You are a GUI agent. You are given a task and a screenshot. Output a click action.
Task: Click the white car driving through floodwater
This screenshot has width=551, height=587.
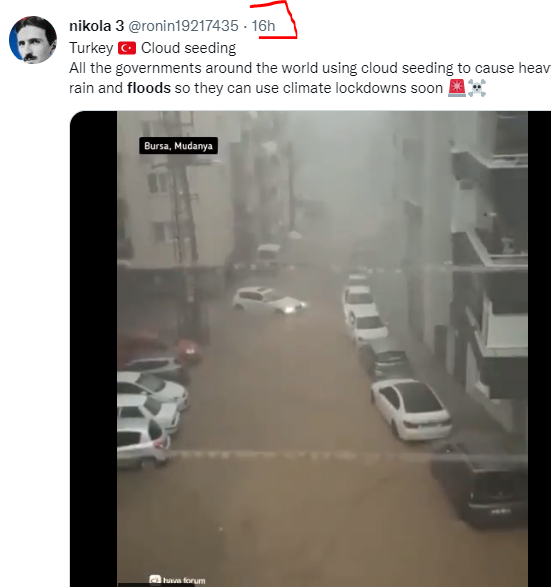click(269, 300)
